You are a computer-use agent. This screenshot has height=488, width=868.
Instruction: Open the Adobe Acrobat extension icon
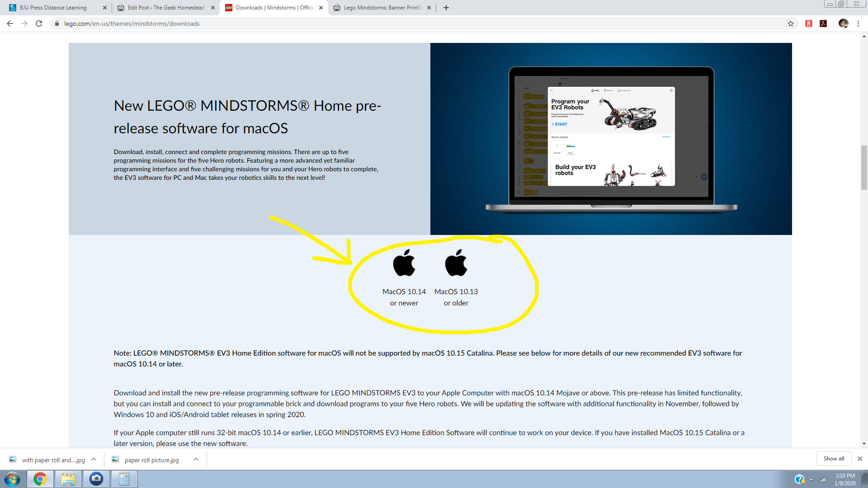pyautogui.click(x=823, y=23)
